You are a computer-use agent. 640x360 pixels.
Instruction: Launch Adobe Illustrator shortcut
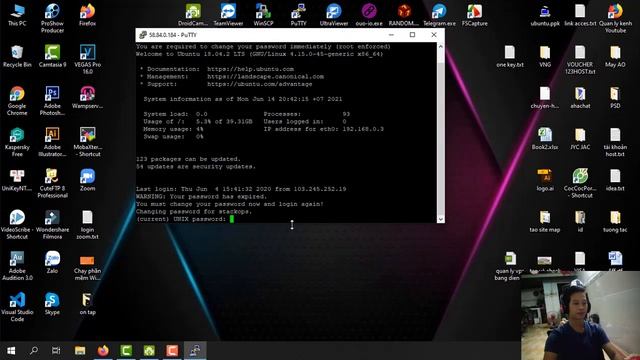(52, 142)
